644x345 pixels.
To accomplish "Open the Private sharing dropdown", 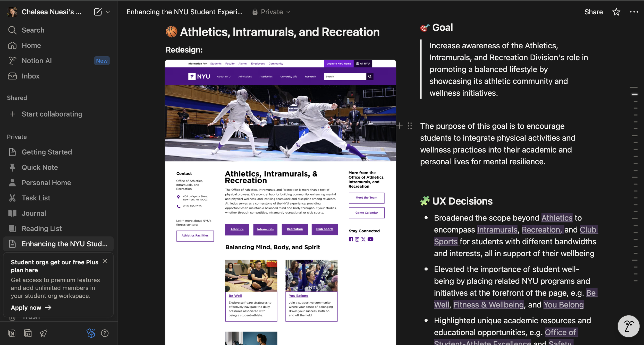I will (271, 12).
